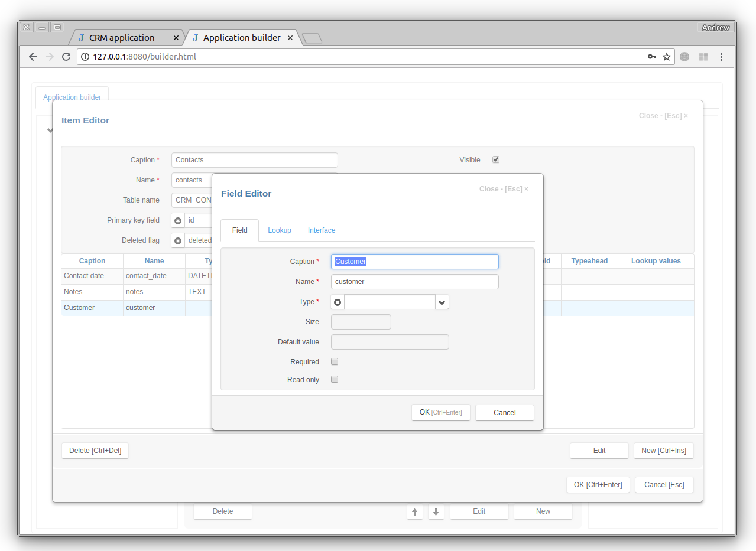
Task: Switch to the Interface tab
Action: [x=322, y=230]
